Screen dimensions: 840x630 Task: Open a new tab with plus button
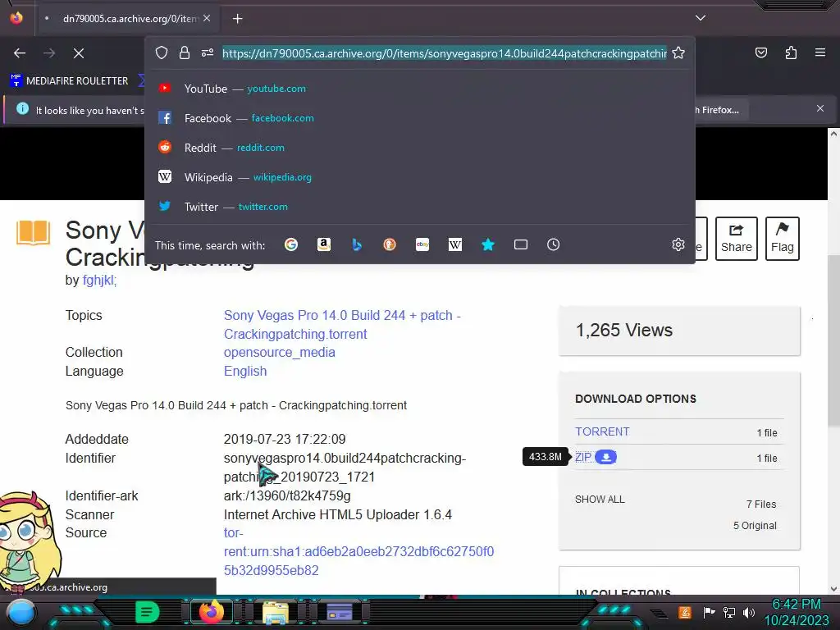(x=237, y=19)
